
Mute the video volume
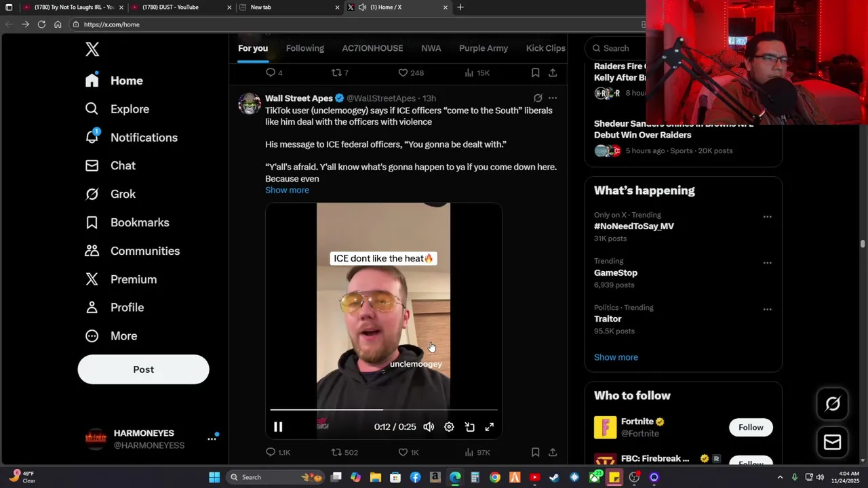coord(429,427)
